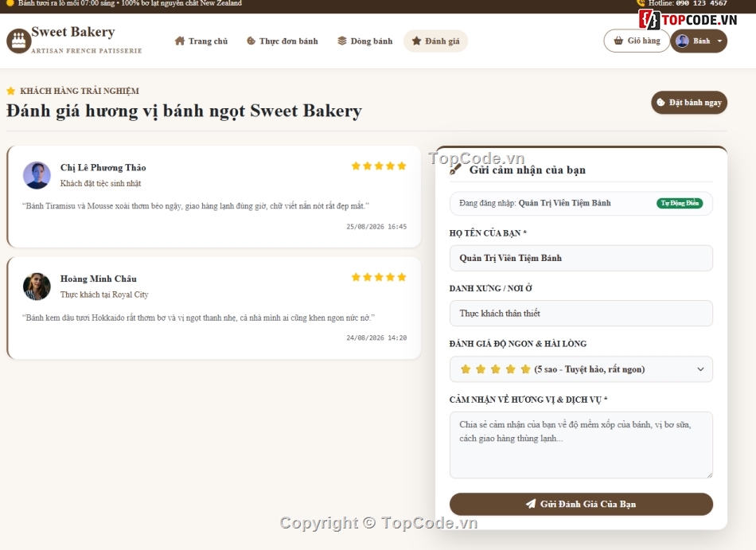
Task: Click the sun icon in the top announcement bar
Action: pyautogui.click(x=10, y=3)
